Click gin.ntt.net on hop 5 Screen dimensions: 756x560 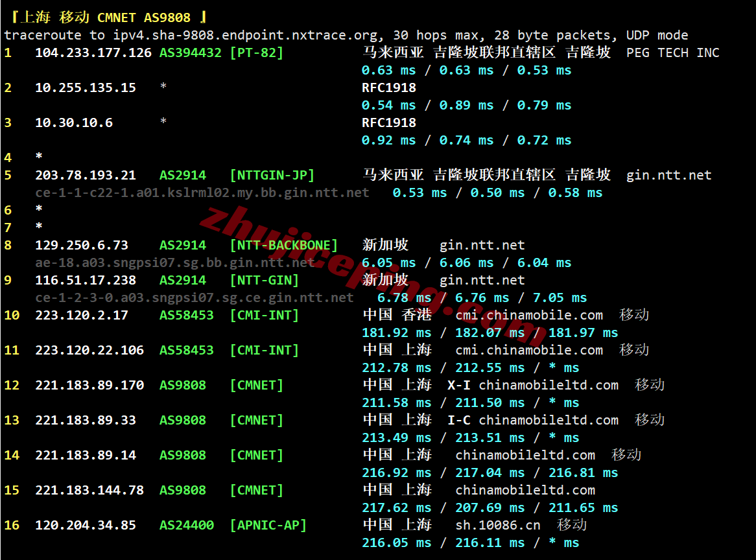[x=668, y=175]
